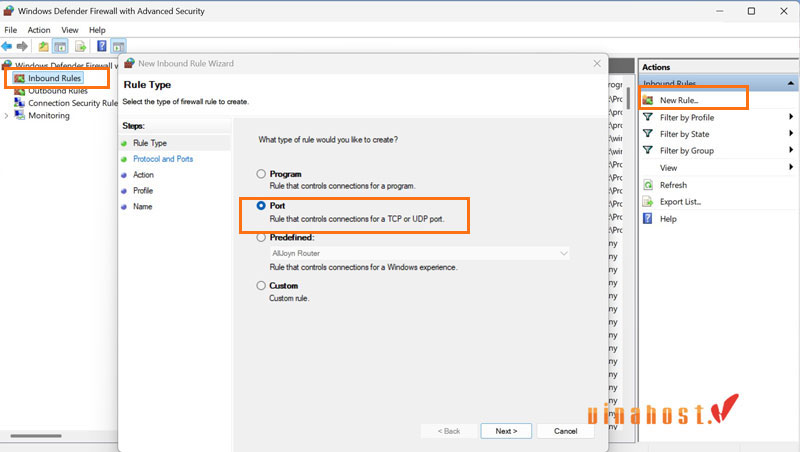Viewport: 800px width, 452px height.
Task: Click the firewall icon in main title bar
Action: pyautogui.click(x=9, y=11)
